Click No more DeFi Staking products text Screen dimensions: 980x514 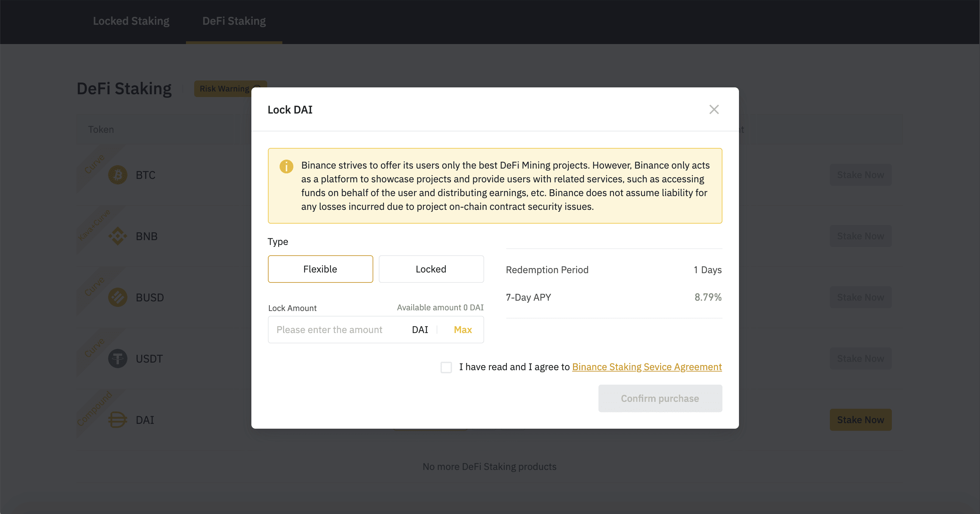(x=490, y=467)
